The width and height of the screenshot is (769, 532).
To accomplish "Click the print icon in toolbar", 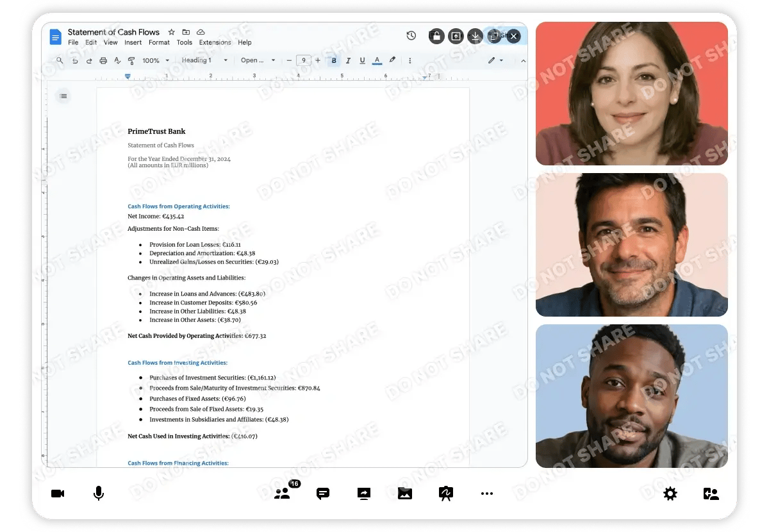I will (103, 61).
